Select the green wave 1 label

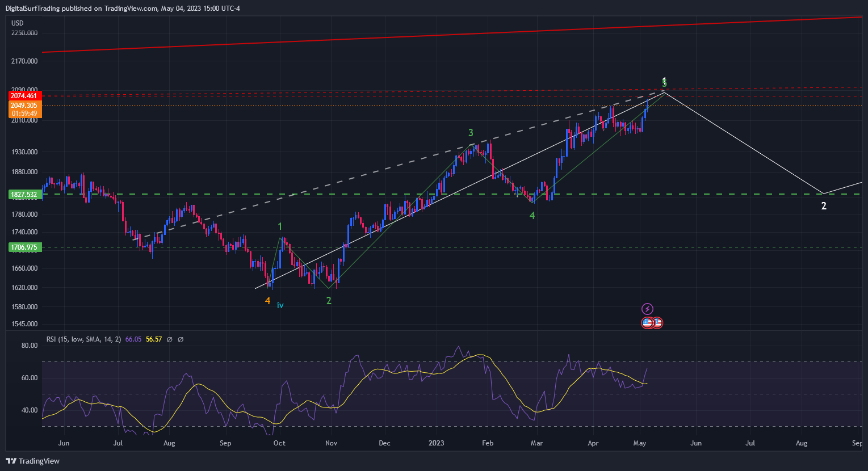tap(280, 227)
